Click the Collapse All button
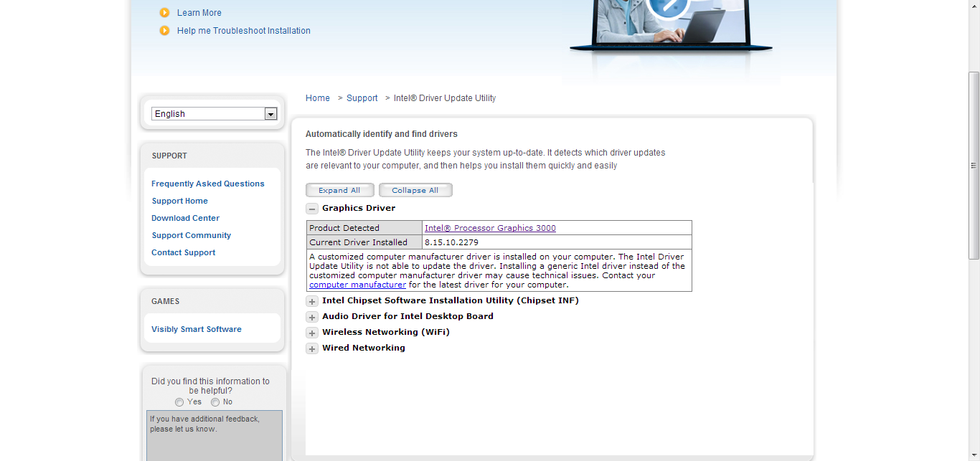980x461 pixels. 415,190
